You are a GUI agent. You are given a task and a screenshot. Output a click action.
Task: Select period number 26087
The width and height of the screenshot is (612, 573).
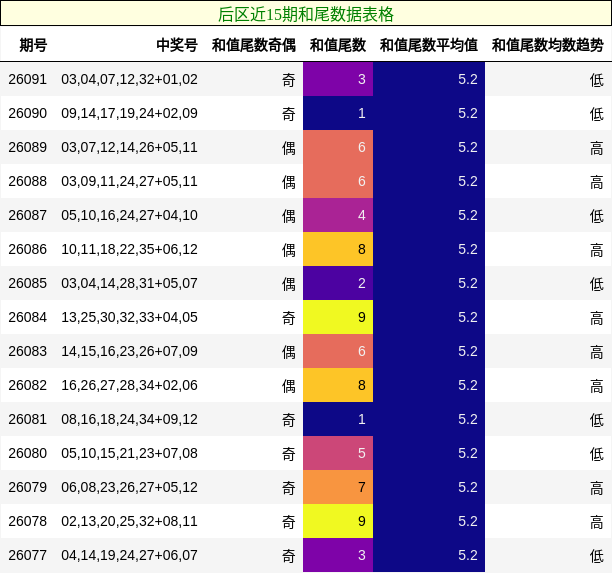pyautogui.click(x=27, y=215)
